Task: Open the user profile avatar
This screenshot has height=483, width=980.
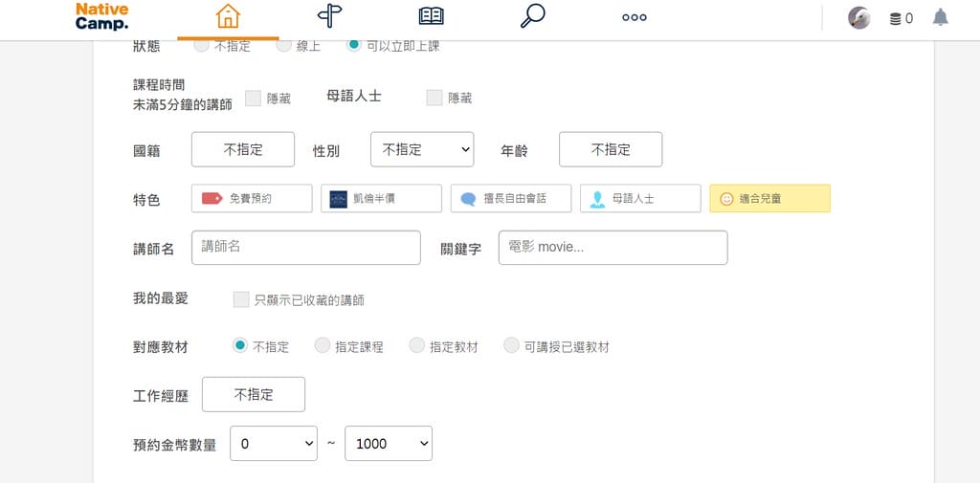Action: coord(859,18)
